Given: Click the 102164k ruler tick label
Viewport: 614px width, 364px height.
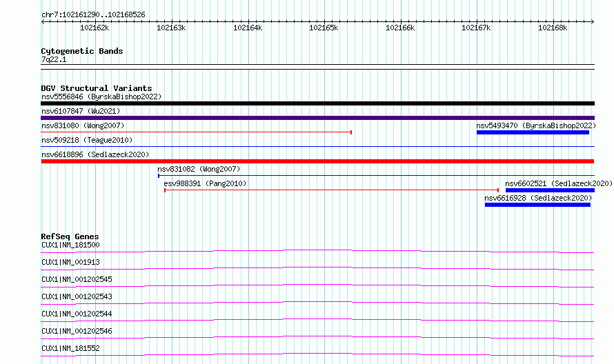Looking at the screenshot, I should coord(248,28).
